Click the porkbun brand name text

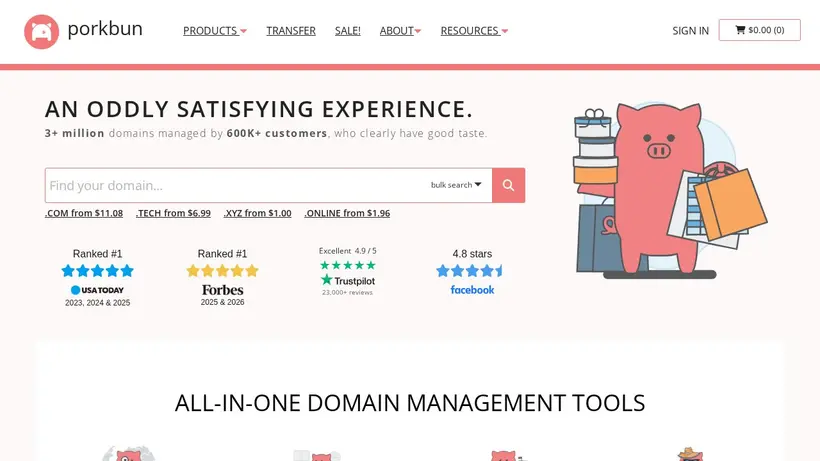pos(105,28)
